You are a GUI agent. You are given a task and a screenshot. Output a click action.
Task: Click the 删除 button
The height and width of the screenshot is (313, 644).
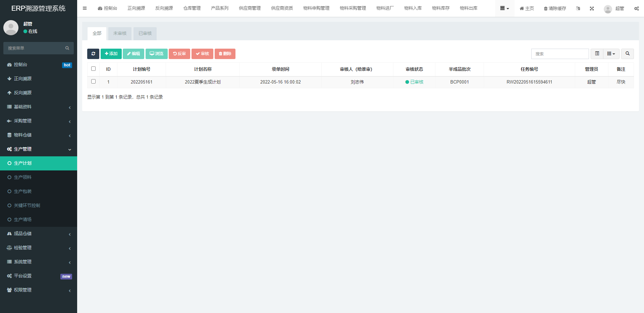(x=225, y=54)
